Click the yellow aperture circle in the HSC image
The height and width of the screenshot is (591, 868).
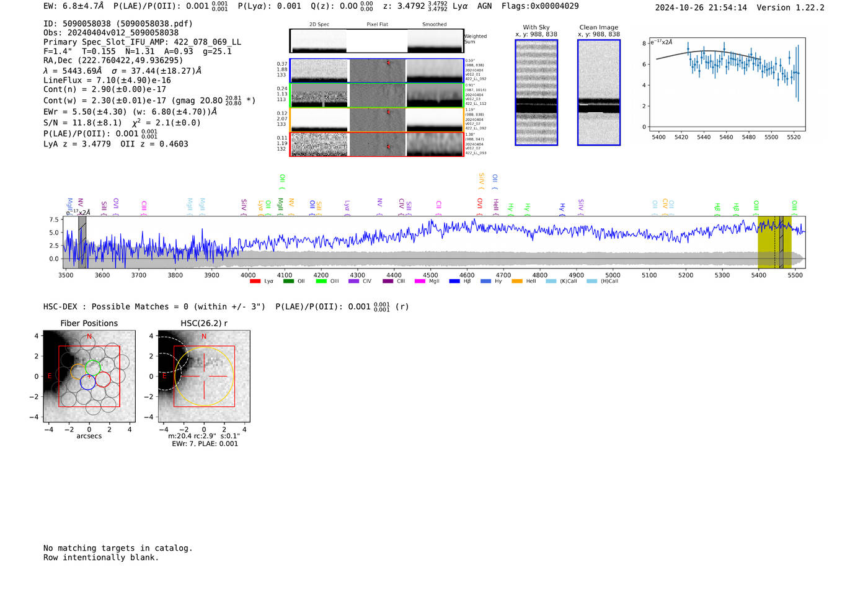pyautogui.click(x=204, y=376)
